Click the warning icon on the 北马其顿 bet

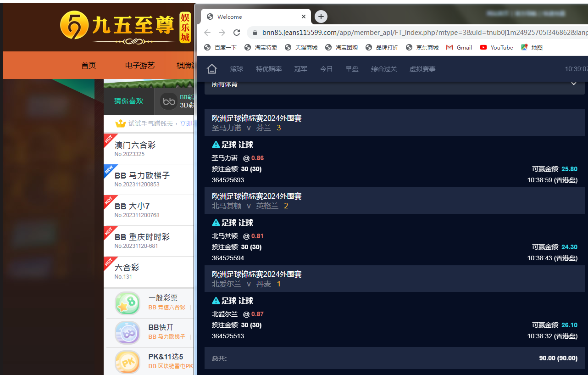pos(216,223)
